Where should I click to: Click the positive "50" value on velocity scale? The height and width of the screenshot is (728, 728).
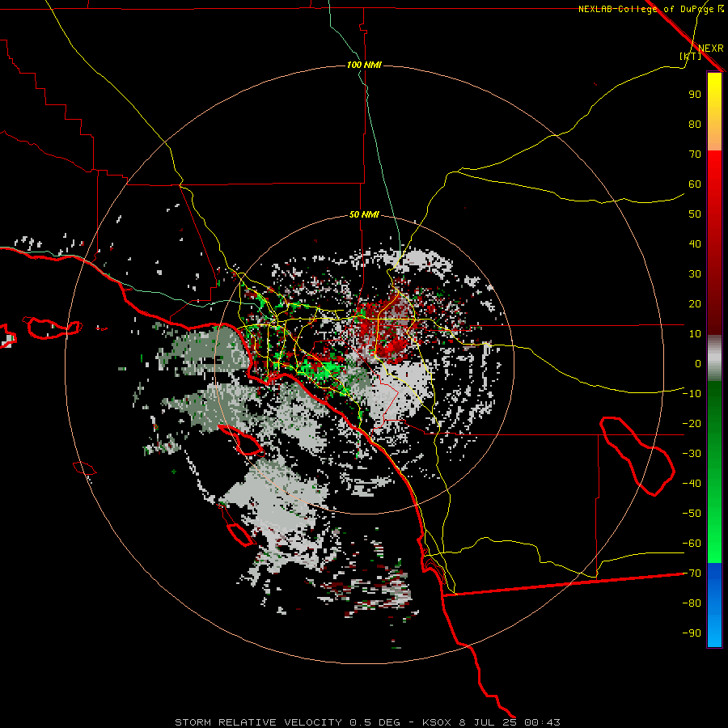(x=695, y=214)
